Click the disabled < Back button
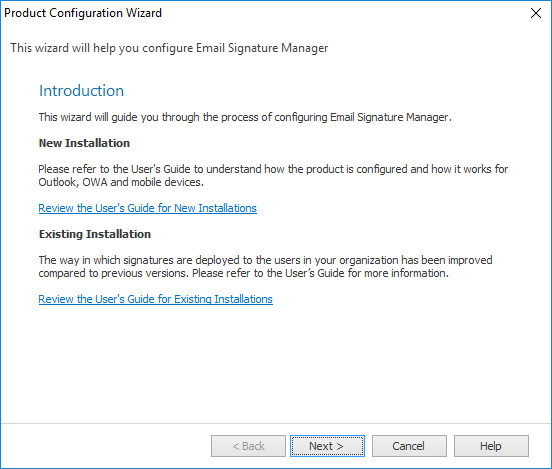 click(248, 446)
